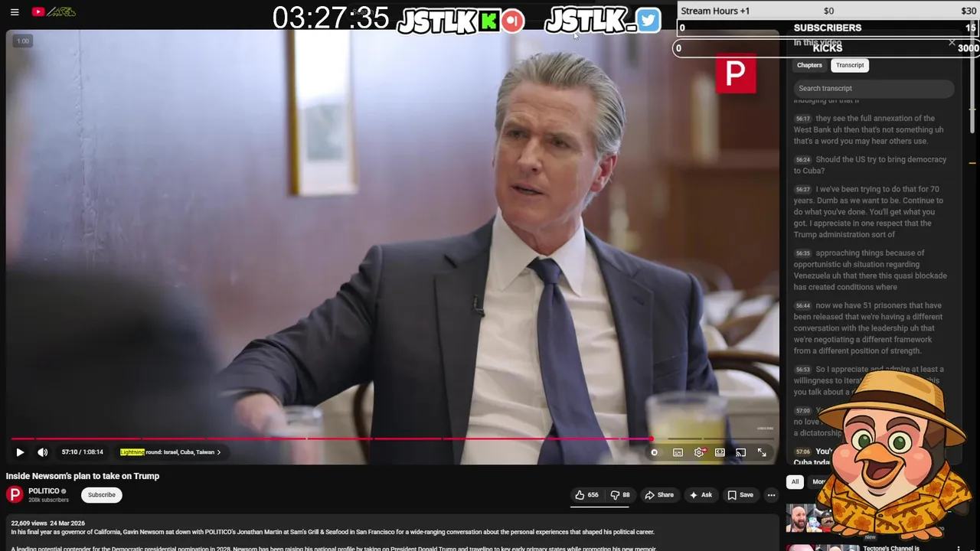This screenshot has width=980, height=551.
Task: Click the 57:10 / 1:08:14 time display
Action: pyautogui.click(x=82, y=452)
